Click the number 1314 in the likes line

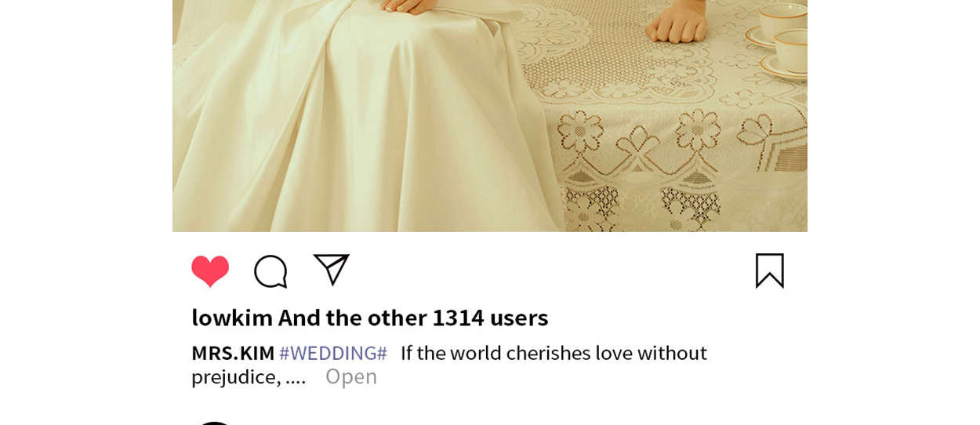458,318
